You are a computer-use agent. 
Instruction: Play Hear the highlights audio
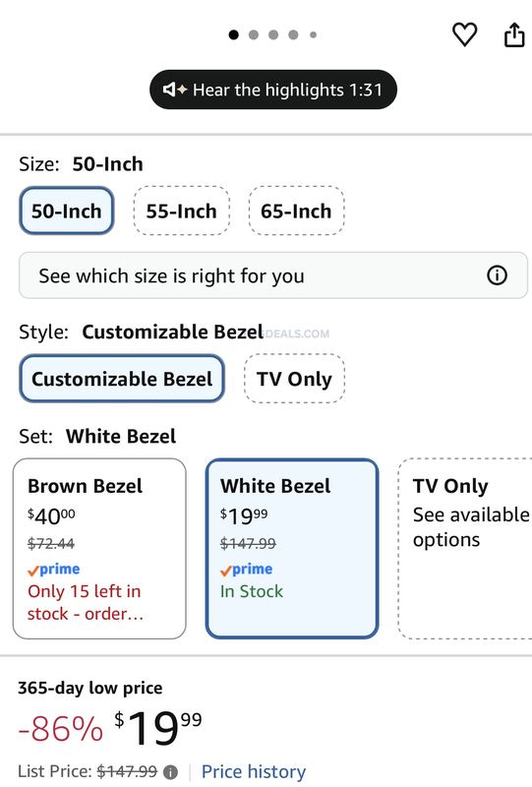273,90
